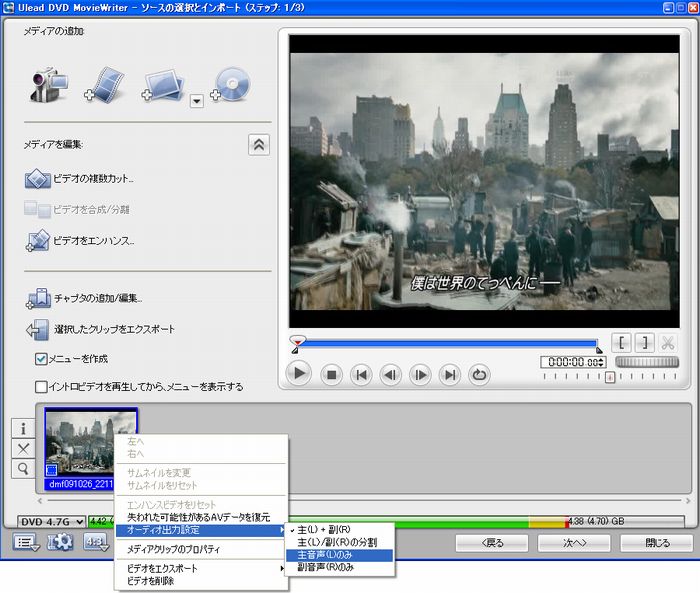Screen dimensions: 700x593
Task: Open the DVD 4.7G disc size dropdown
Action: click(x=51, y=522)
